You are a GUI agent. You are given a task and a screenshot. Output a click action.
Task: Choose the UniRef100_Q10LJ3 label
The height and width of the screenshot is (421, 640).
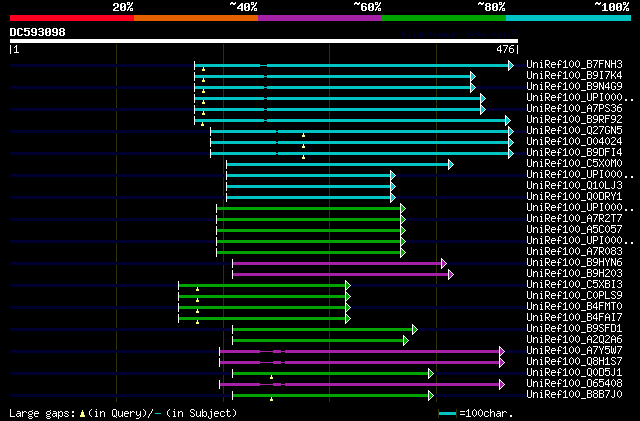pos(574,186)
